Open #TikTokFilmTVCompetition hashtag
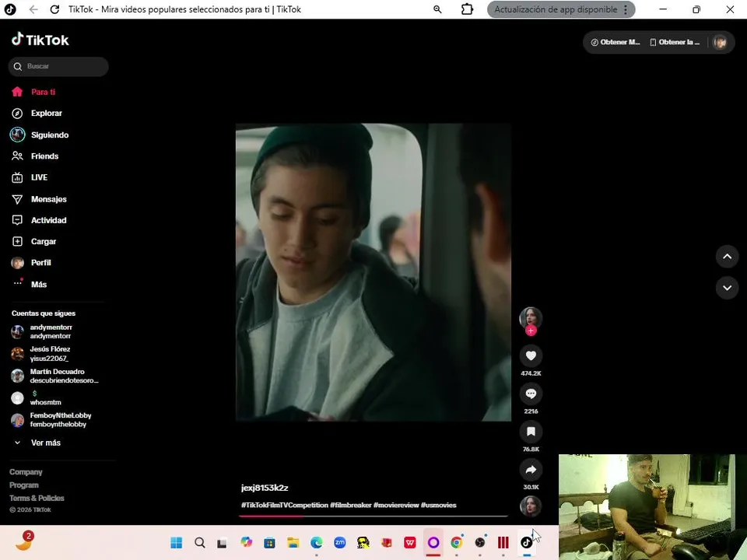 tap(285, 506)
